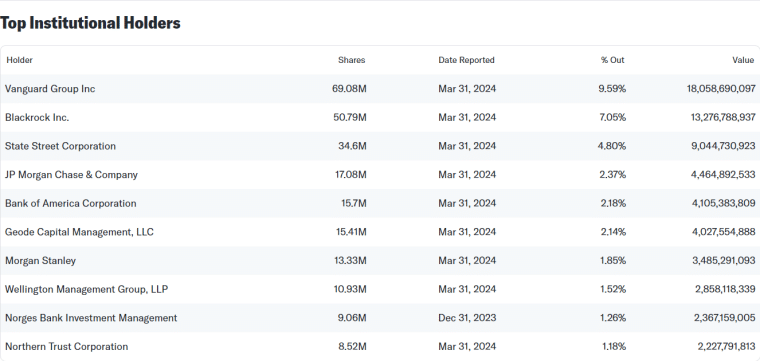The image size is (760, 362).
Task: Click the 17.08M shares value
Action: pyautogui.click(x=351, y=175)
